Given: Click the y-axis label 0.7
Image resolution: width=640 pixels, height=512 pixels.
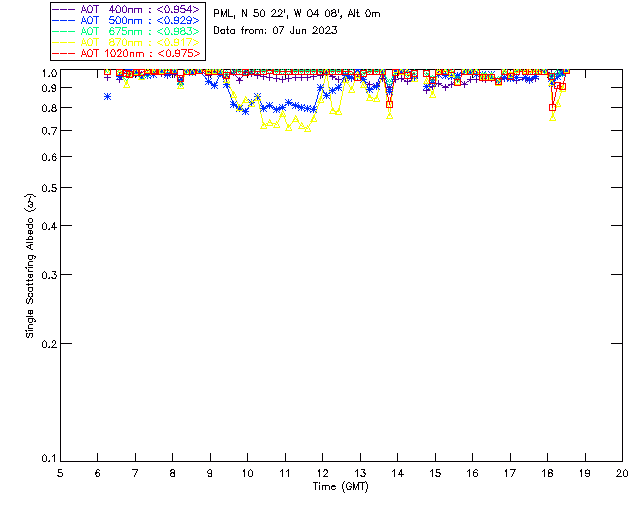Looking at the screenshot, I should pos(49,131).
